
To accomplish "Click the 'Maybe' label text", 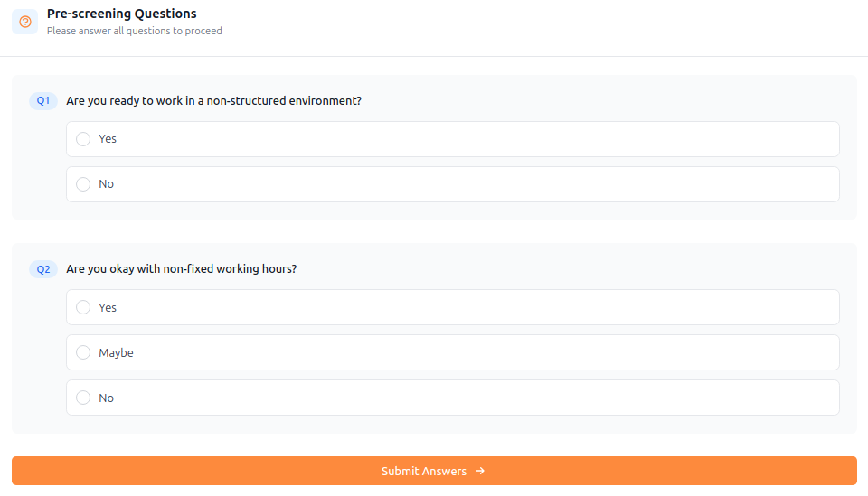I will (116, 353).
